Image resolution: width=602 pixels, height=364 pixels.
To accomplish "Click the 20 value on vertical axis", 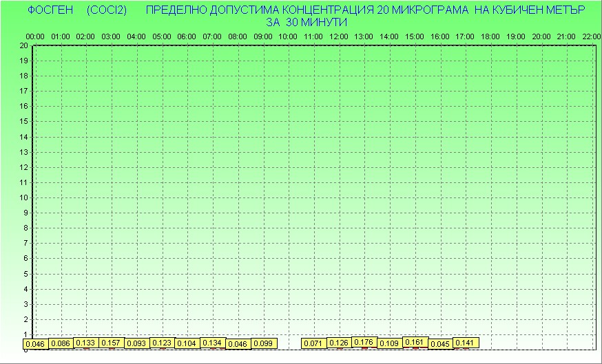I will click(x=23, y=45).
